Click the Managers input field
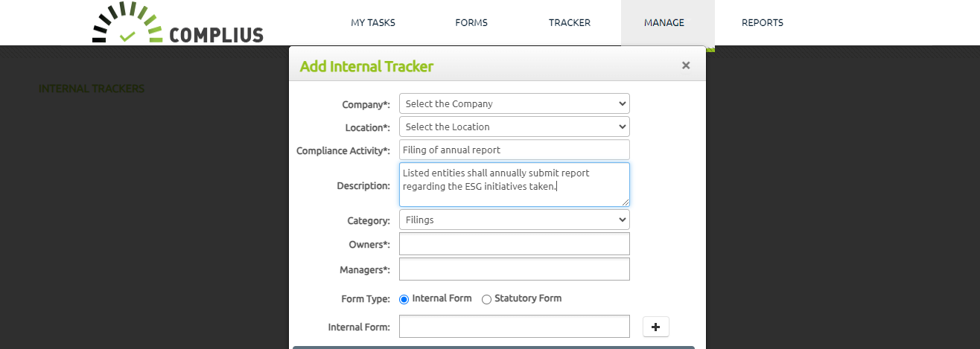Viewport: 980px width, 349px height. pyautogui.click(x=514, y=269)
